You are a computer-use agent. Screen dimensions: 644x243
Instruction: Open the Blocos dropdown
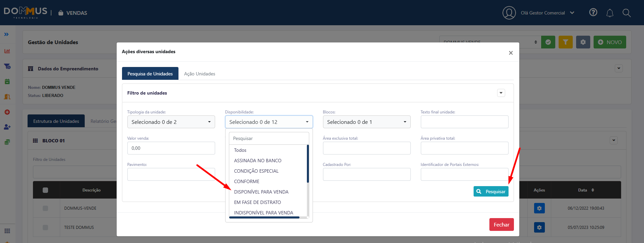[366, 122]
